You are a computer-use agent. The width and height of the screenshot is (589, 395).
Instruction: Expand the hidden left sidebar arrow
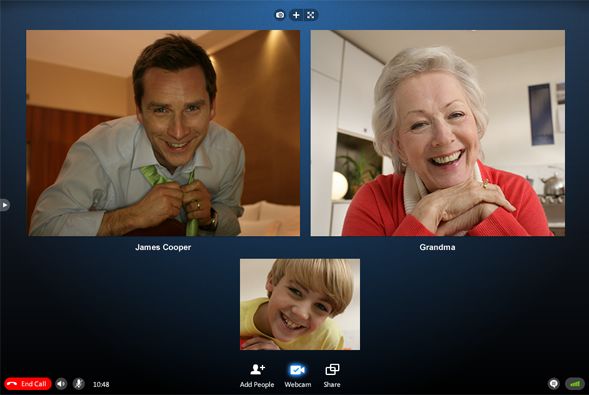click(5, 205)
